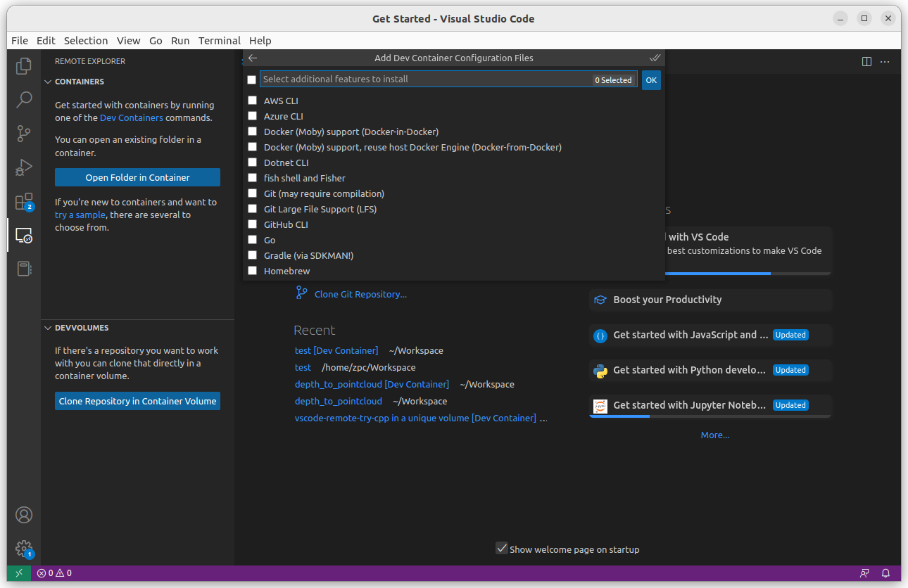
Task: Click Clone Repository in Container Volume
Action: tap(138, 401)
